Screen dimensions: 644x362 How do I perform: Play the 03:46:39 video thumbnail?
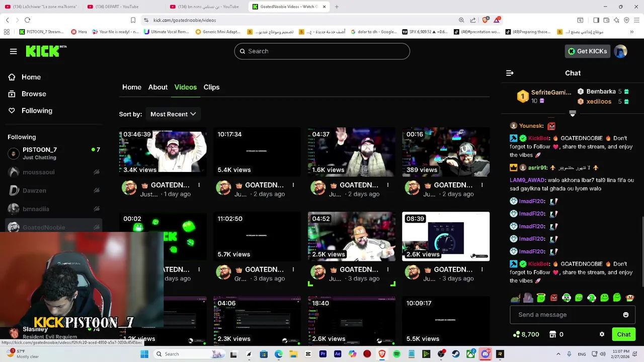tap(163, 152)
